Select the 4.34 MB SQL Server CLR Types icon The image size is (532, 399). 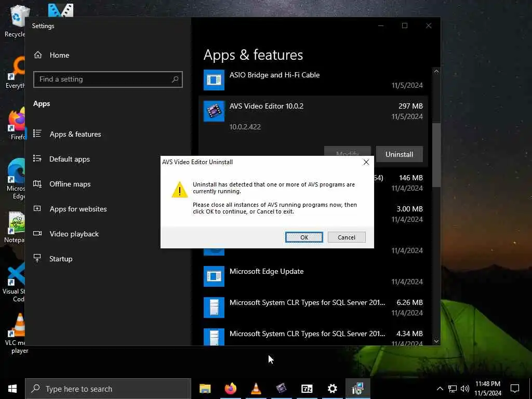point(214,337)
